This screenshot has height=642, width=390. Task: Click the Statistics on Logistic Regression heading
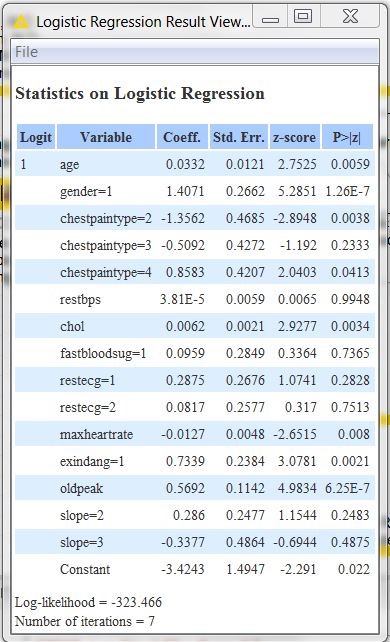140,93
